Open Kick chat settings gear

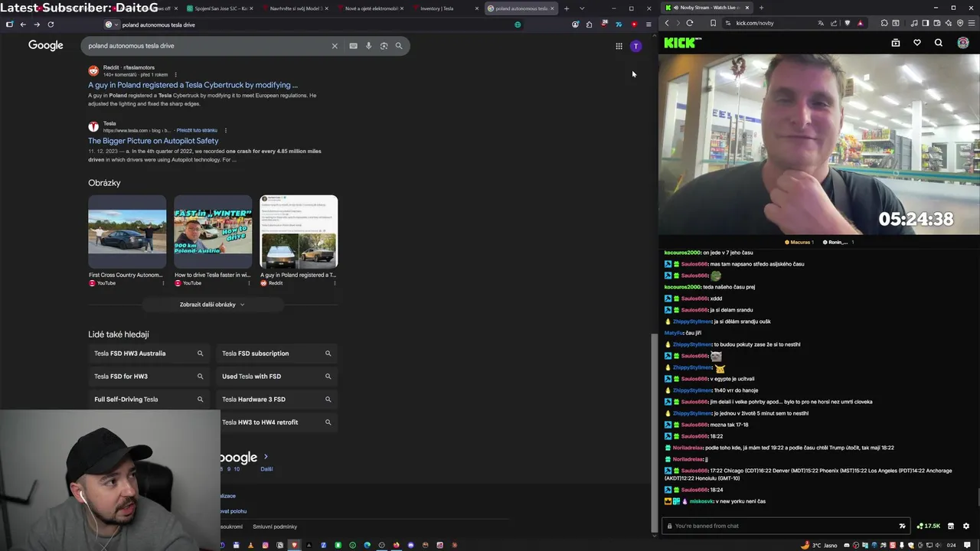tap(966, 526)
